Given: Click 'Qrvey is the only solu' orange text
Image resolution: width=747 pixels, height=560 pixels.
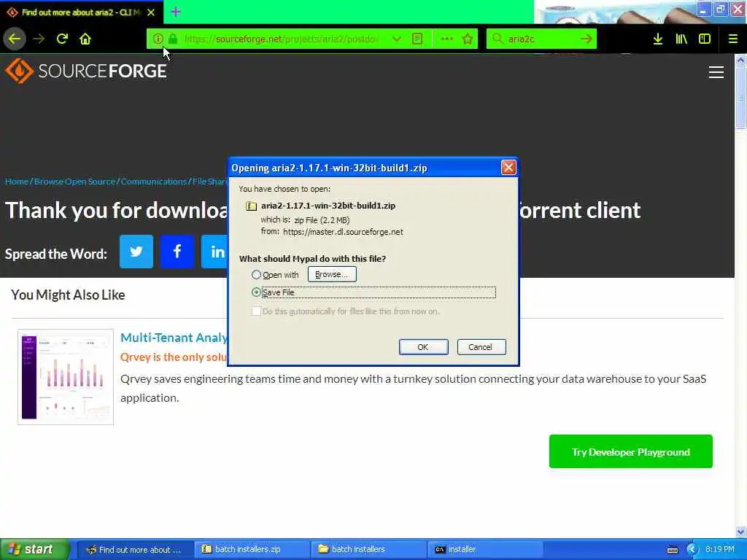Looking at the screenshot, I should point(174,357).
